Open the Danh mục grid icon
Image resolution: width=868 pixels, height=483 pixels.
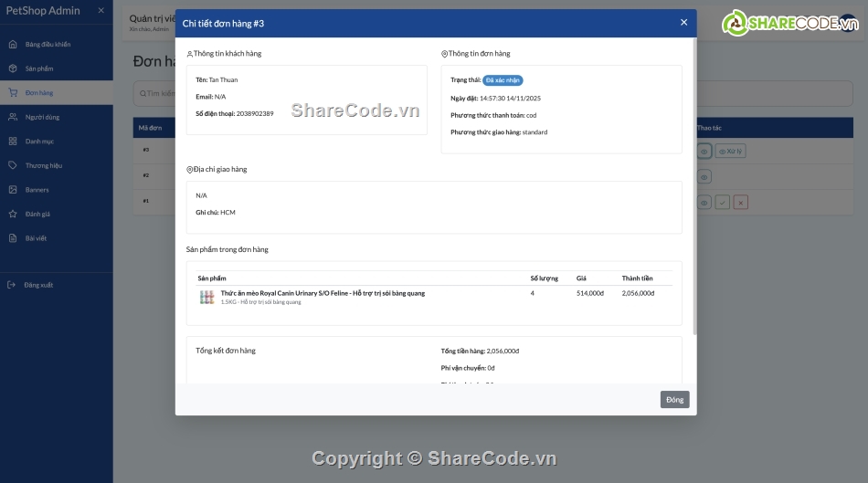tap(13, 142)
